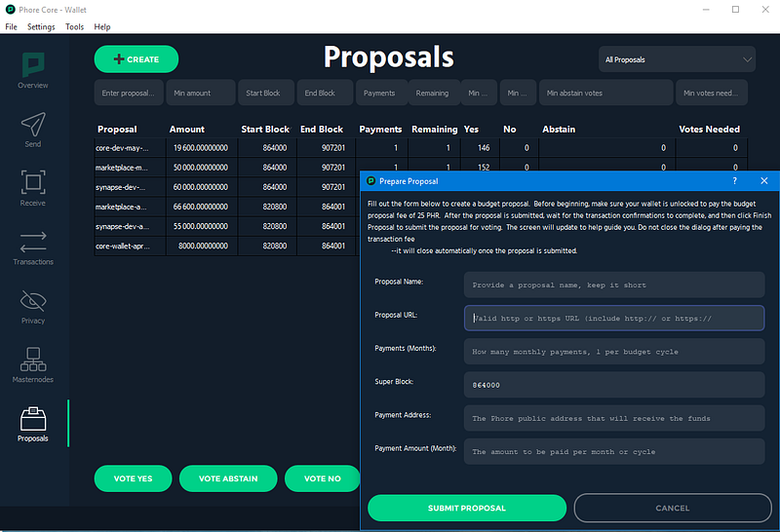Click the Payments (Months) field

[x=614, y=352]
